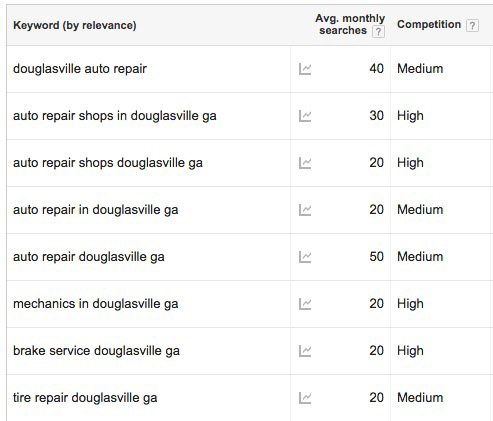Viewport: 493px width, 421px height.
Task: Select keyword auto repair shops in douglasville ga
Action: tap(115, 116)
